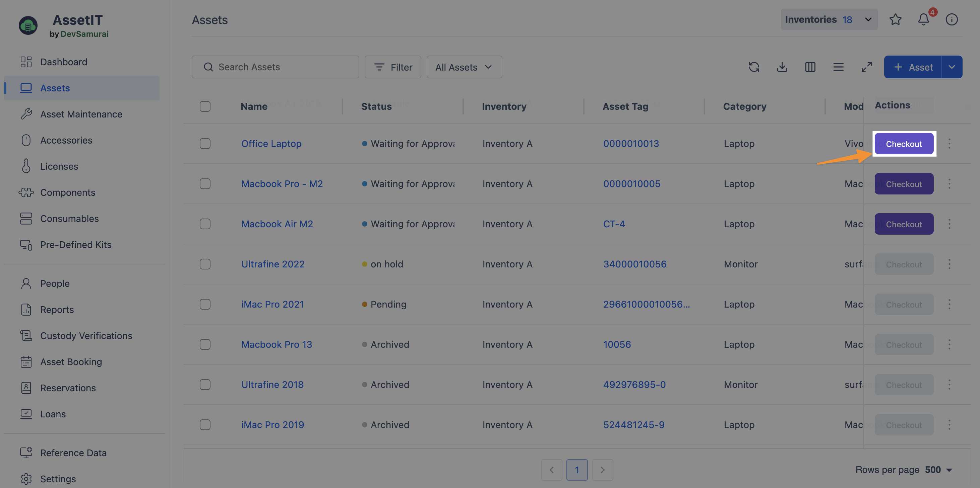The height and width of the screenshot is (488, 980).
Task: Open asset tag 0000010005 link
Action: pyautogui.click(x=631, y=184)
